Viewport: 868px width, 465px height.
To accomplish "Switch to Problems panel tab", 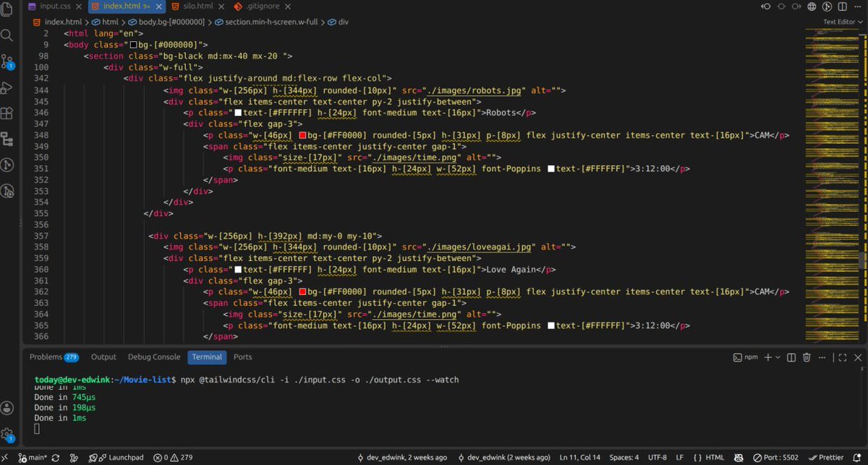I will [x=54, y=357].
